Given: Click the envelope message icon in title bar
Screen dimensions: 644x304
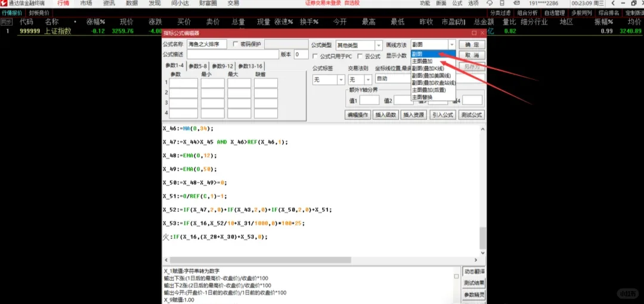Looking at the screenshot, I should (x=516, y=4).
